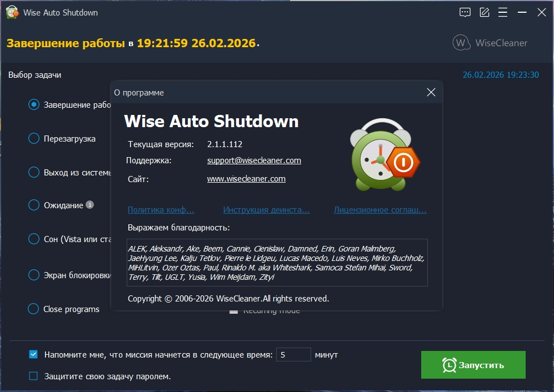Image resolution: width=554 pixels, height=392 pixels.
Task: Click the minutes input field showing 5
Action: click(x=293, y=355)
